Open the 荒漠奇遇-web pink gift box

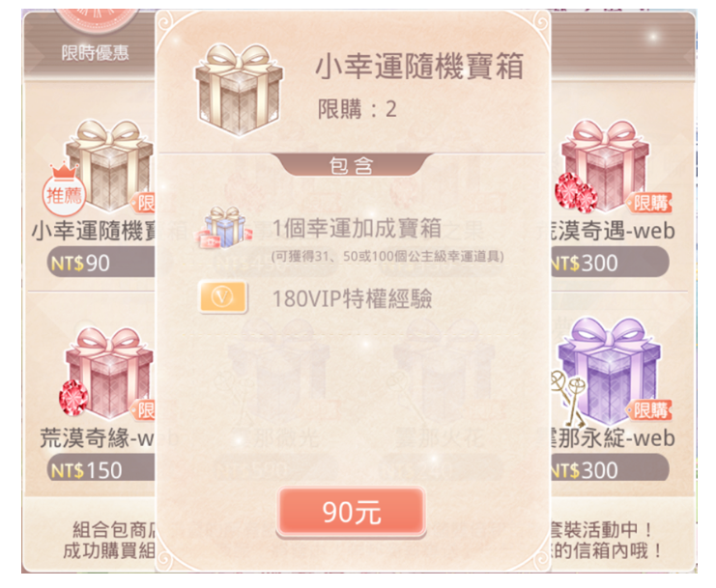[x=605, y=166]
